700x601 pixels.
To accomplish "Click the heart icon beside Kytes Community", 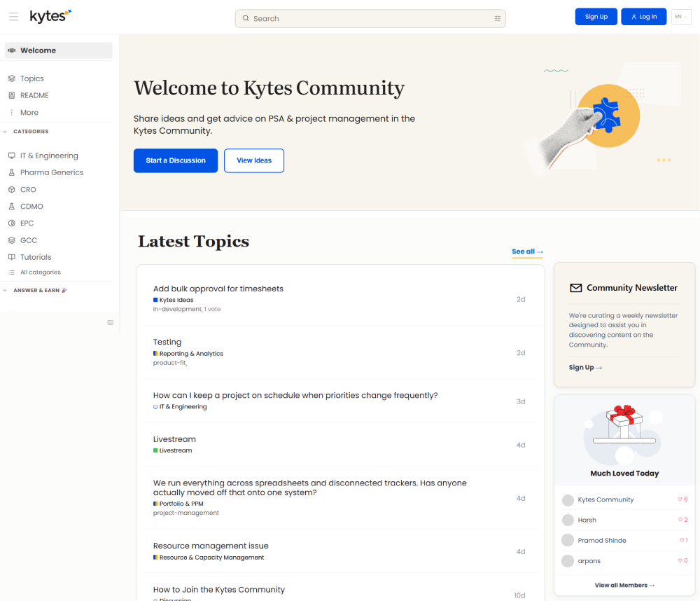I will click(x=680, y=499).
